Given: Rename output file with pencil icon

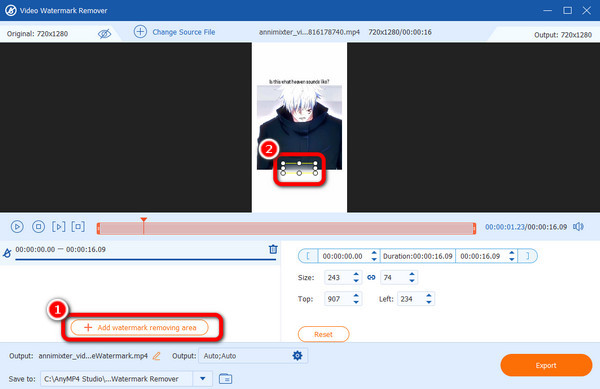Looking at the screenshot, I should click(157, 356).
